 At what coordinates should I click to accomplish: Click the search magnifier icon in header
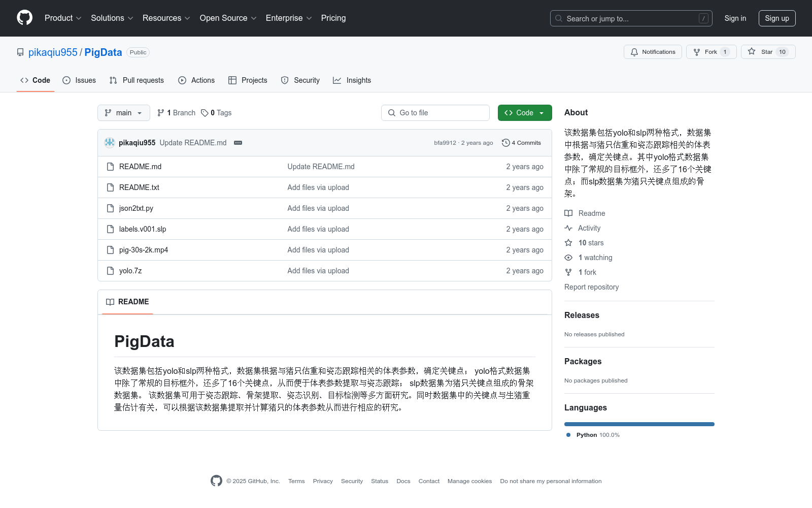tap(559, 18)
